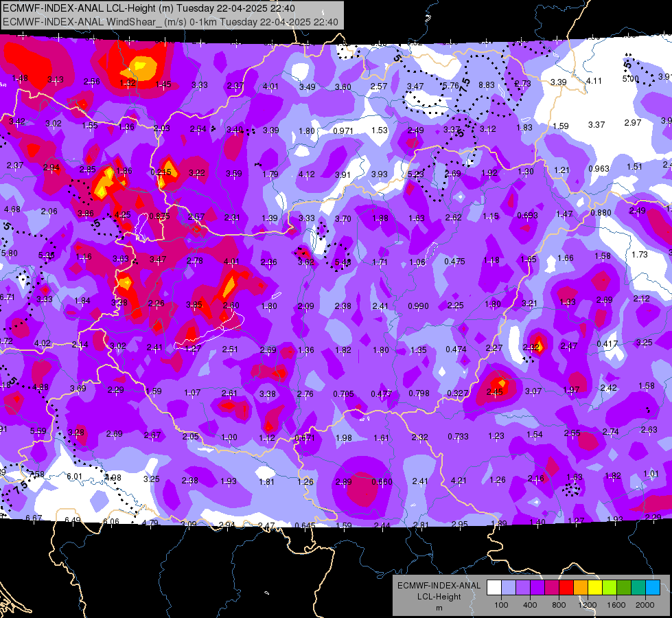The image size is (672, 618).
Task: Click the grid value 5.59
Action: pyautogui.click(x=38, y=431)
